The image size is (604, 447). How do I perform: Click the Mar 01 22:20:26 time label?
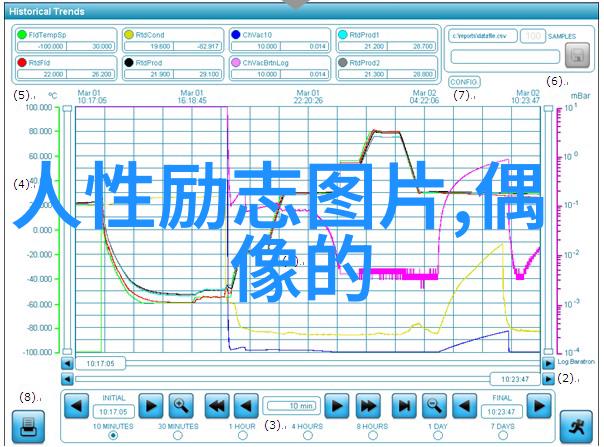pyautogui.click(x=308, y=97)
